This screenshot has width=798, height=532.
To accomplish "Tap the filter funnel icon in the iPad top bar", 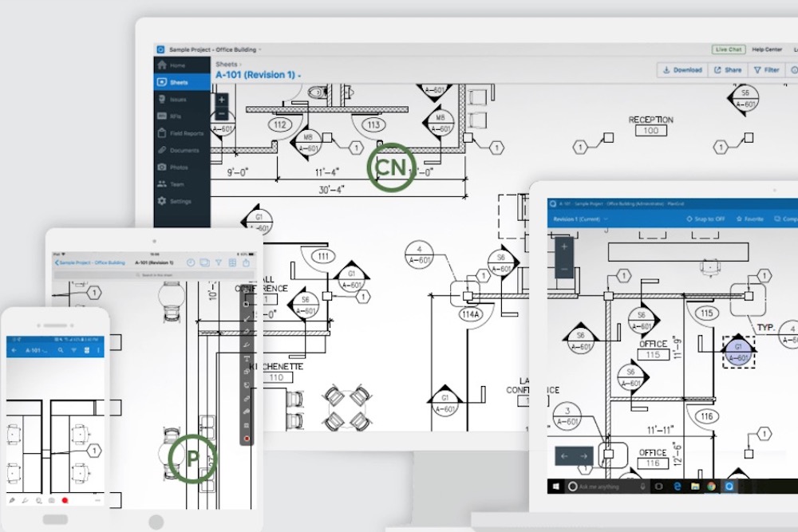I will [219, 262].
